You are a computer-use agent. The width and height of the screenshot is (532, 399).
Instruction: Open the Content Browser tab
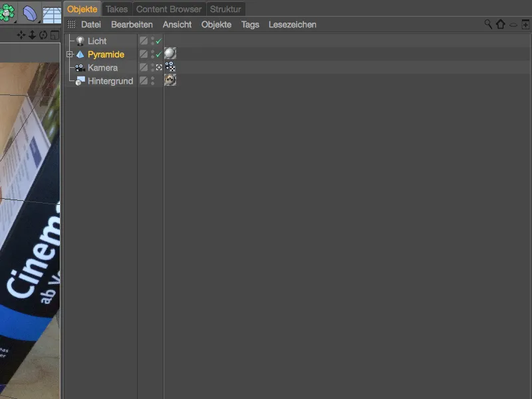169,9
